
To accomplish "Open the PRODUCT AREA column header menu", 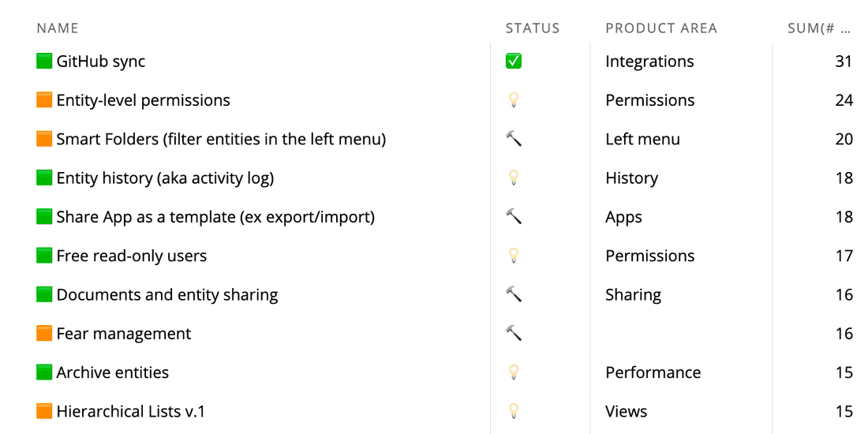I will pyautogui.click(x=661, y=28).
